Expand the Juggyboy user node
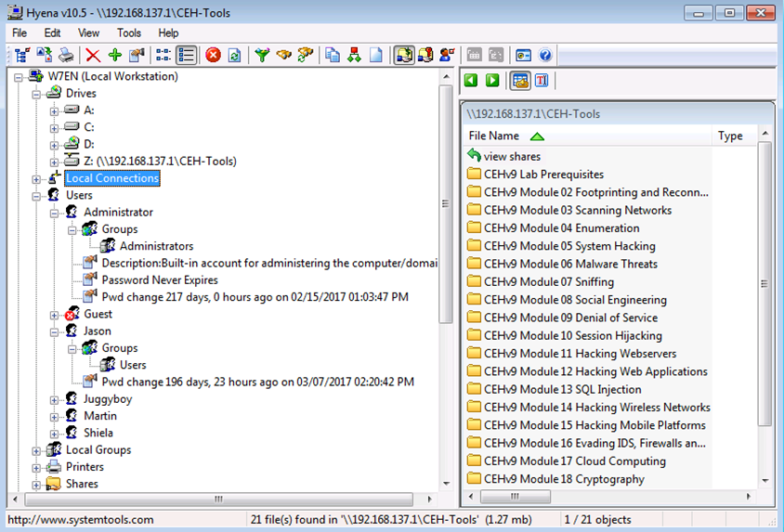 coord(55,400)
